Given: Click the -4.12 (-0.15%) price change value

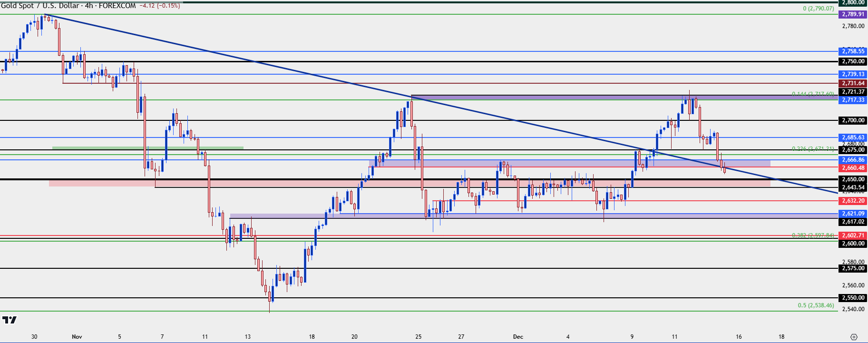Looking at the screenshot, I should click(160, 6).
